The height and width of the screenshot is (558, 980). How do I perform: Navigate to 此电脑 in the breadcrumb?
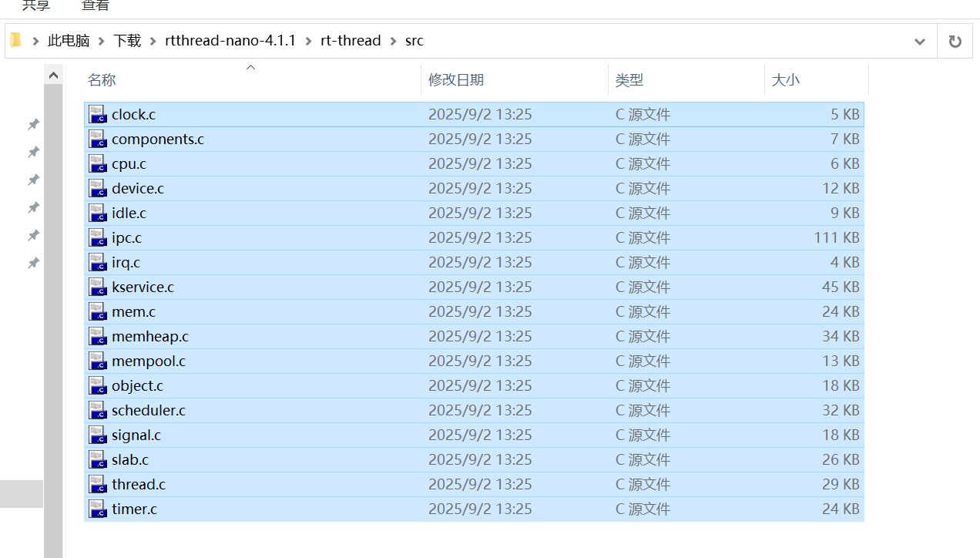coord(69,41)
